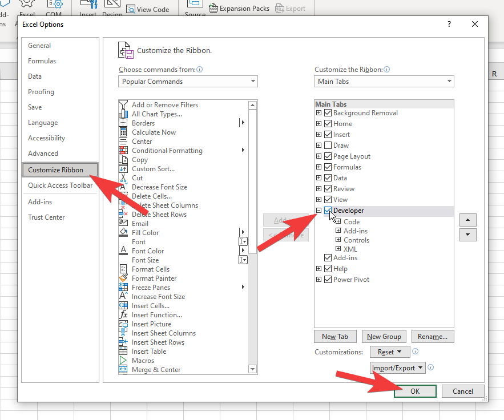The width and height of the screenshot is (504, 420).
Task: Switch to the Quick Access Toolbar category
Action: pyautogui.click(x=60, y=185)
